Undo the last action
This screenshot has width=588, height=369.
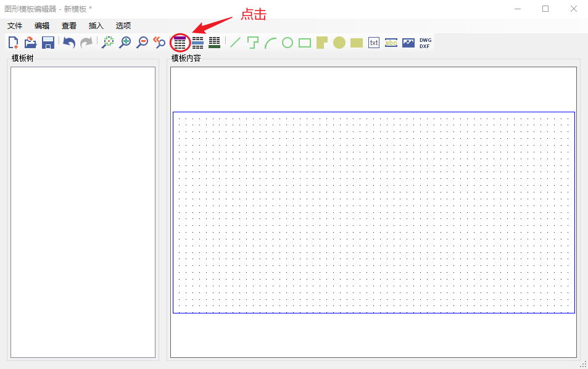(69, 43)
